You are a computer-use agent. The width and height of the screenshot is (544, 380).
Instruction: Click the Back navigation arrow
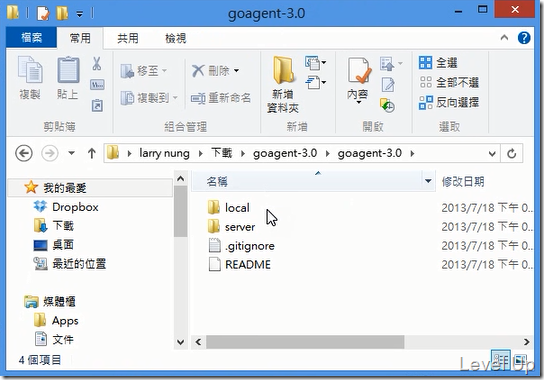24,153
